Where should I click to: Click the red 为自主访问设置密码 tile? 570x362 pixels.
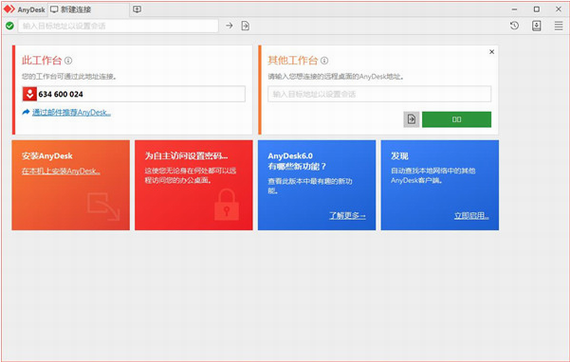pos(194,185)
